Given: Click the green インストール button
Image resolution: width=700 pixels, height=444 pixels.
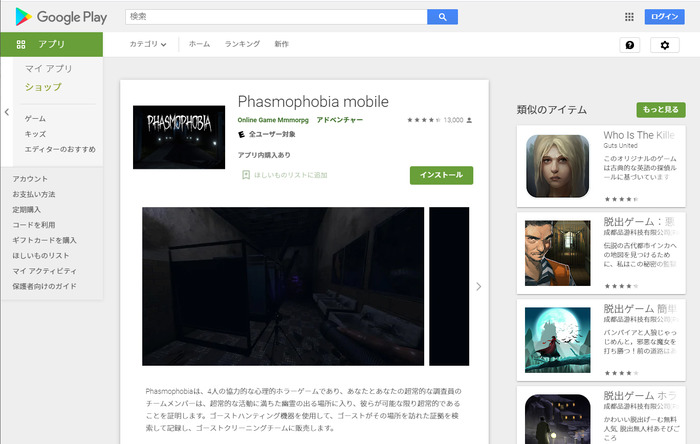Looking at the screenshot, I should (x=441, y=175).
